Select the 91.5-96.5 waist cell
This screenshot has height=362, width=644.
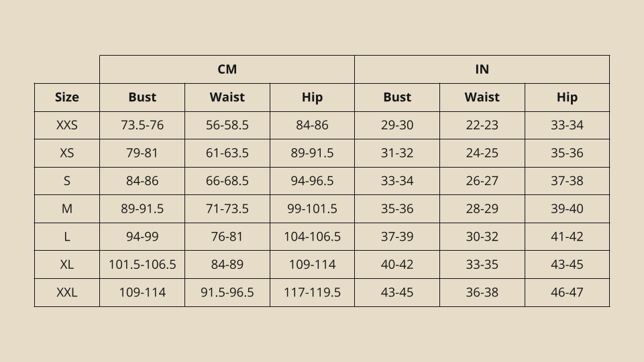[x=227, y=293]
